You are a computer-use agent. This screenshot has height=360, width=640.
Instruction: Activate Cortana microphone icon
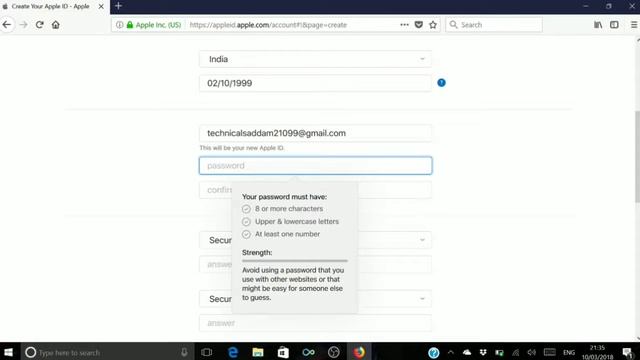(x=184, y=352)
